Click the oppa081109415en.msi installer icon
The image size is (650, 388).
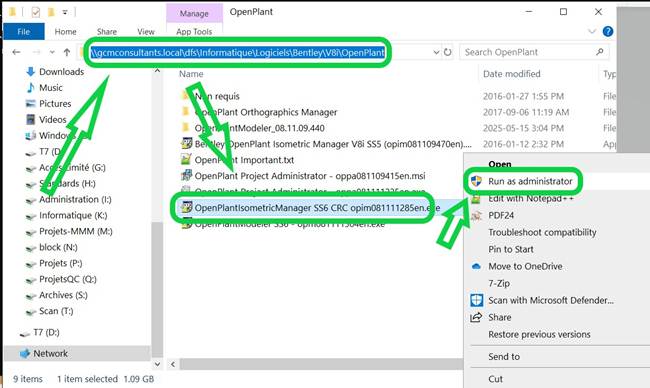[187, 176]
